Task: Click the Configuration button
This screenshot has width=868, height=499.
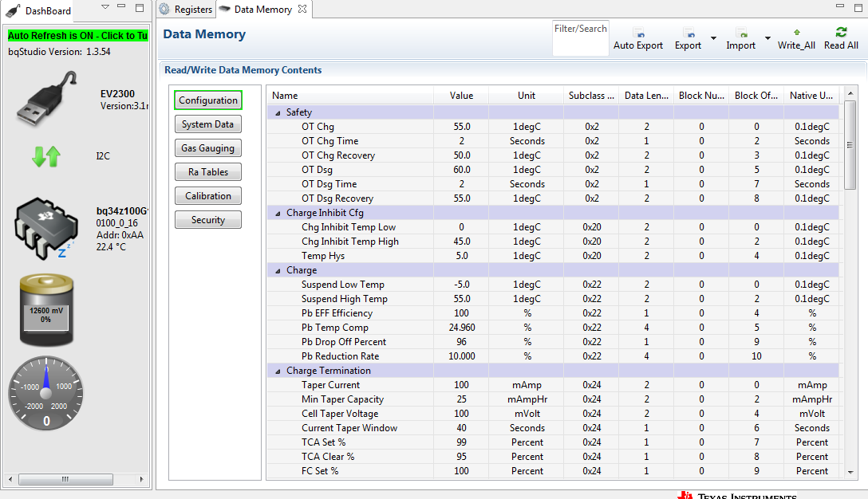Action: point(208,100)
